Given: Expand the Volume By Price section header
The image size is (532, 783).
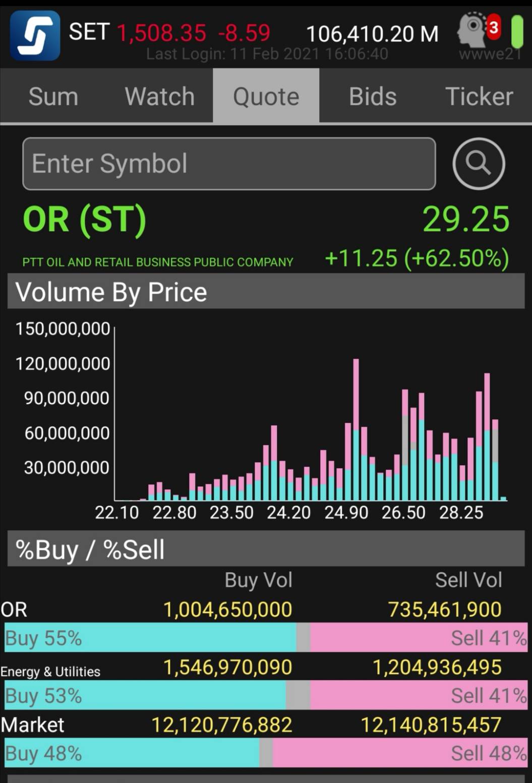Looking at the screenshot, I should click(x=266, y=292).
